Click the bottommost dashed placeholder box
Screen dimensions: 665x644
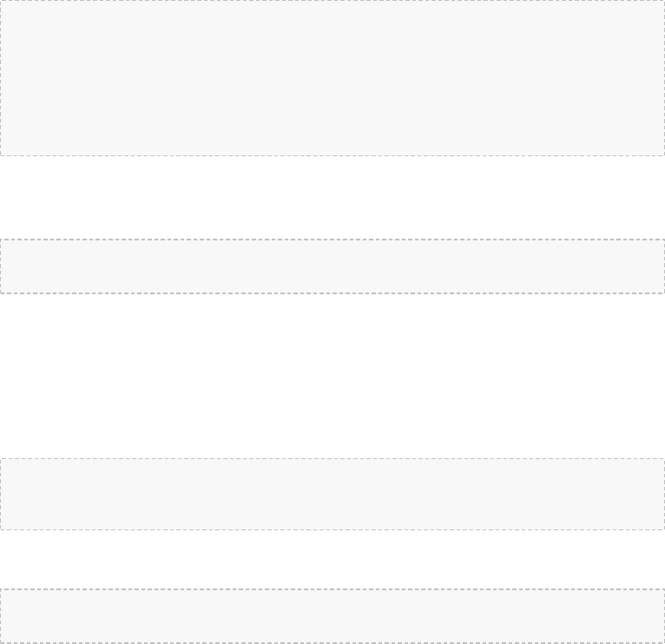pos(332,616)
